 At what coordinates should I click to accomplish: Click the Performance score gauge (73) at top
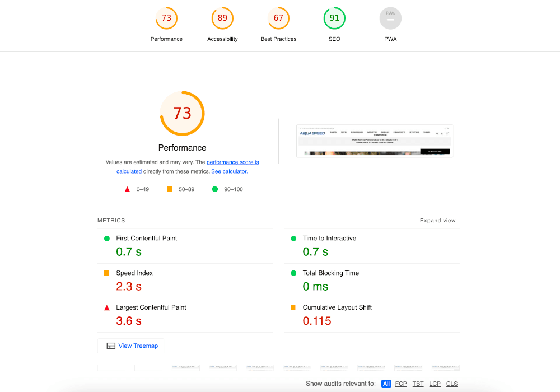point(166,18)
